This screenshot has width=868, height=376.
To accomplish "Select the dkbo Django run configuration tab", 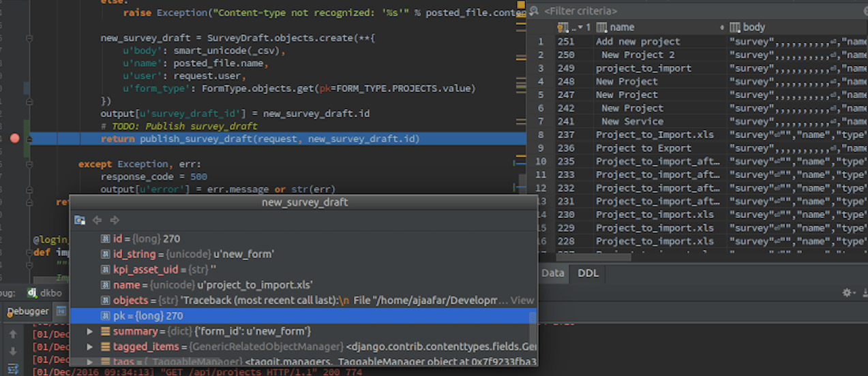I will [45, 293].
